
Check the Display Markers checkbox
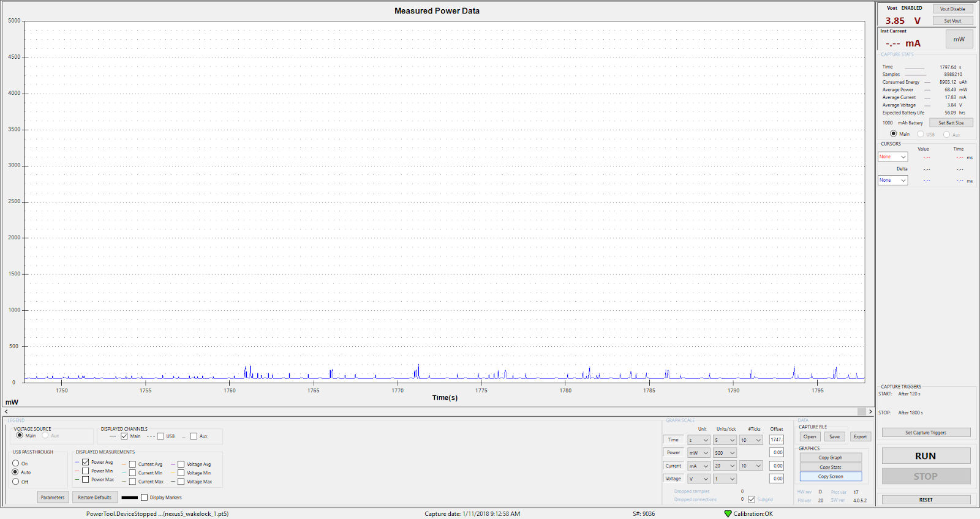[x=145, y=497]
